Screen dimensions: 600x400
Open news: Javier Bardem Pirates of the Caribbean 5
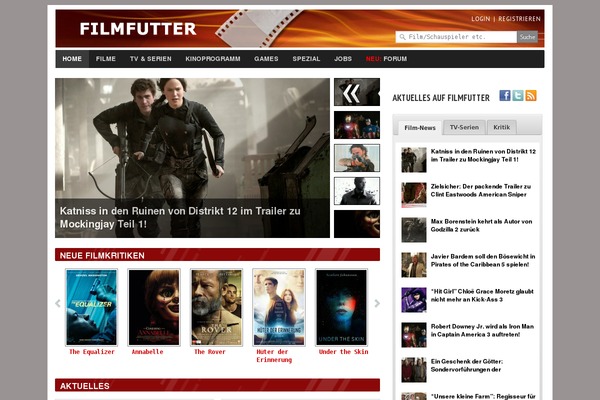coord(483,260)
